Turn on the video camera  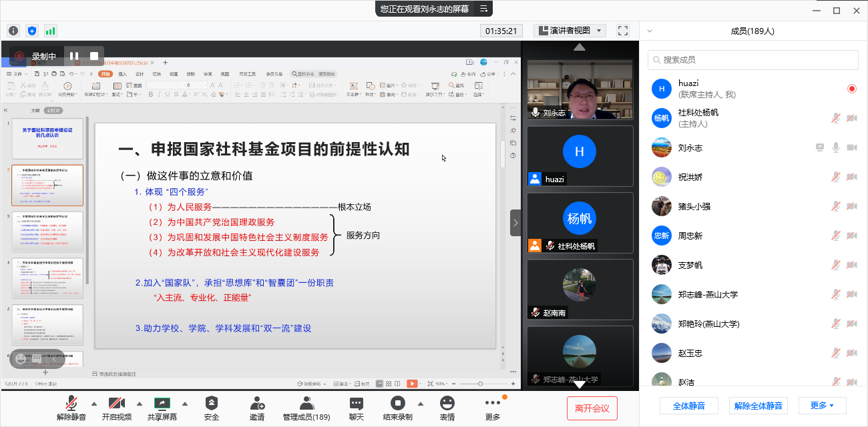[117, 408]
